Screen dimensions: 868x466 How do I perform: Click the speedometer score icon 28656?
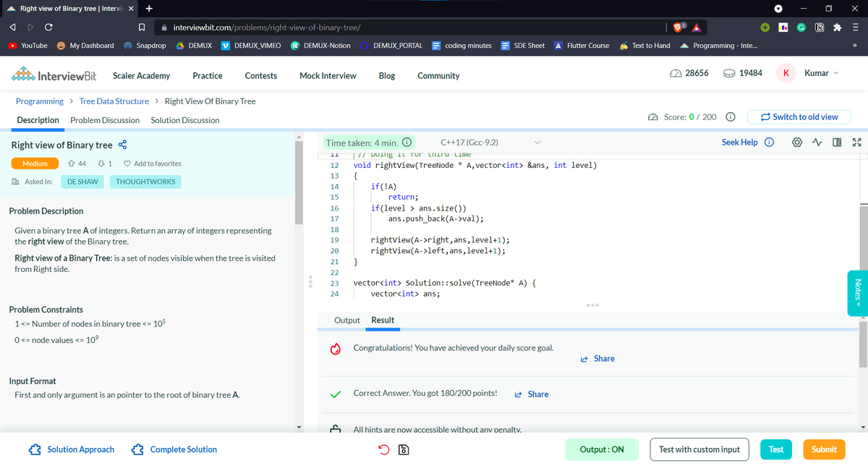click(x=674, y=73)
